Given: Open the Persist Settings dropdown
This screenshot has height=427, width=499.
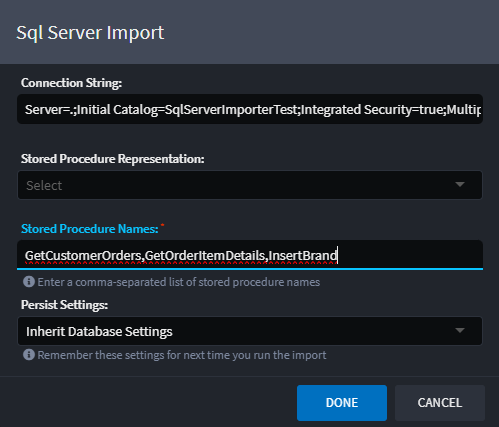Looking at the screenshot, I should tap(250, 331).
